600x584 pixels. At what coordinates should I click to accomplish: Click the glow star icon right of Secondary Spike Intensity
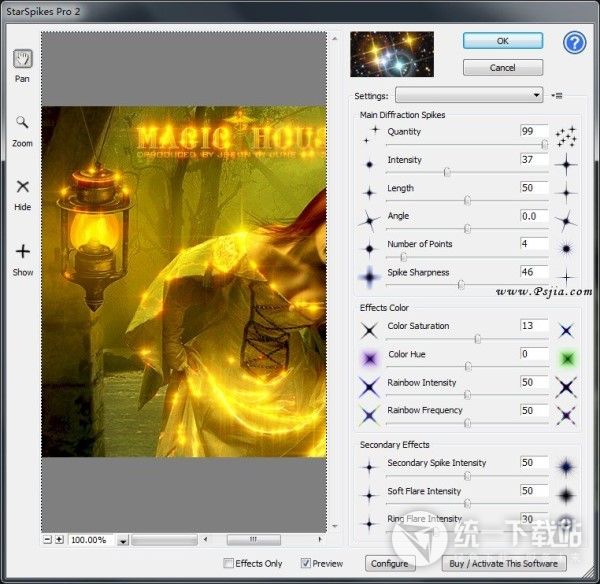566,467
